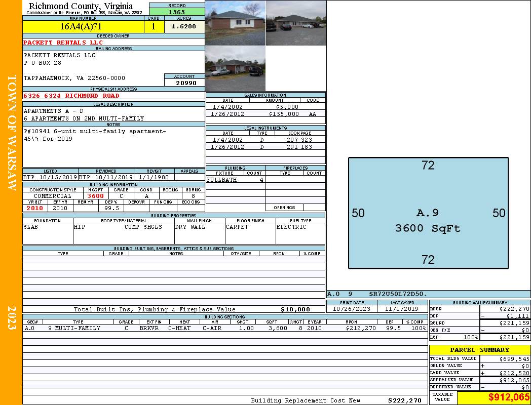Select the yellow PARCEL SUMMARY header
This screenshot has width=532, height=405.
click(479, 350)
